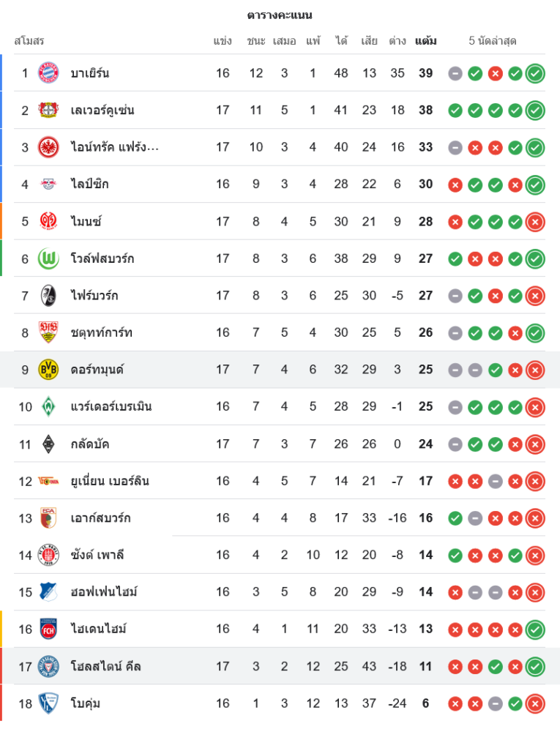Image resolution: width=560 pixels, height=732 pixels.
Task: Click Dortmund's first grey draw indicator
Action: point(455,370)
